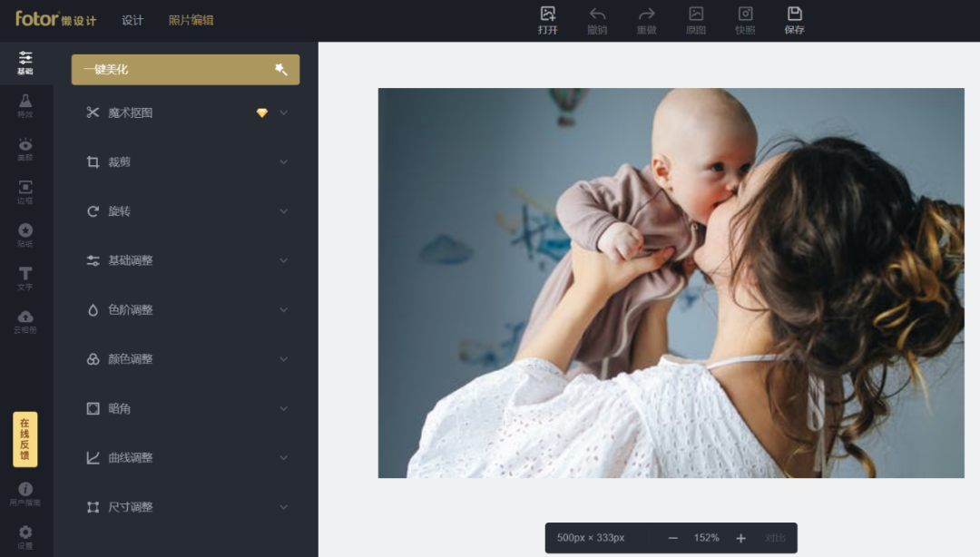Switch to the 照片编辑 tab
This screenshot has width=980, height=557.
point(191,20)
